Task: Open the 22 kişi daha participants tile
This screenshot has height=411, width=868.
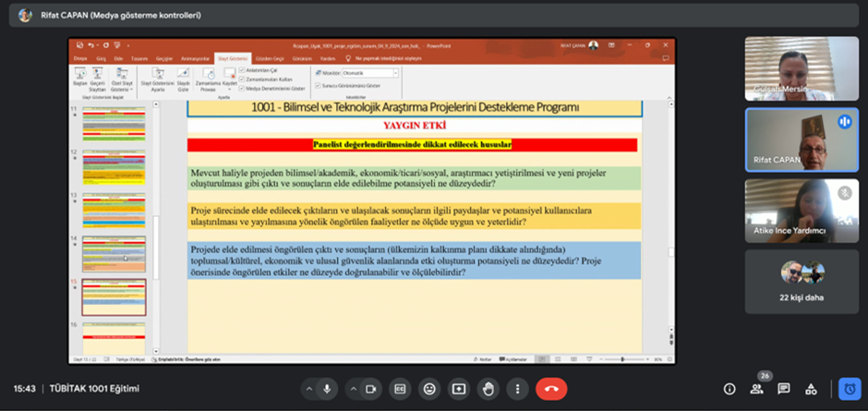Action: [802, 282]
